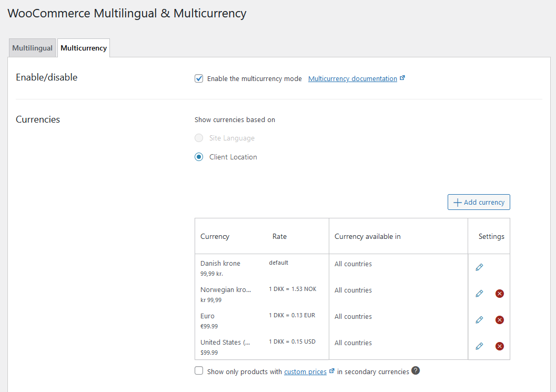Click the kr 99,99 price format sample

211,300
